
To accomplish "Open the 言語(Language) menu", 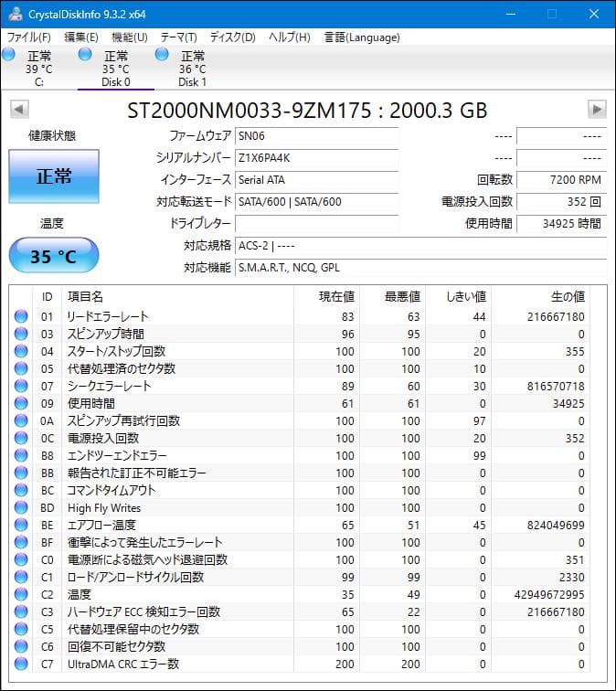I will pyautogui.click(x=362, y=37).
